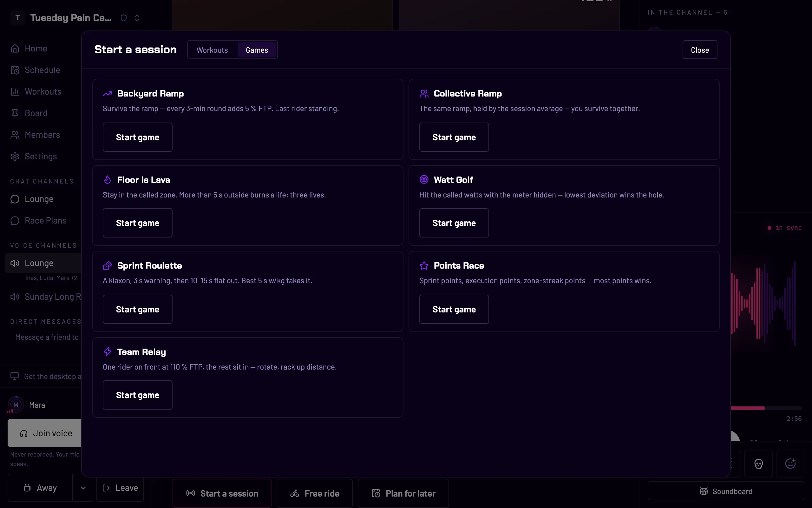The height and width of the screenshot is (508, 812).
Task: Click the interval progress bar
Action: pos(766,408)
